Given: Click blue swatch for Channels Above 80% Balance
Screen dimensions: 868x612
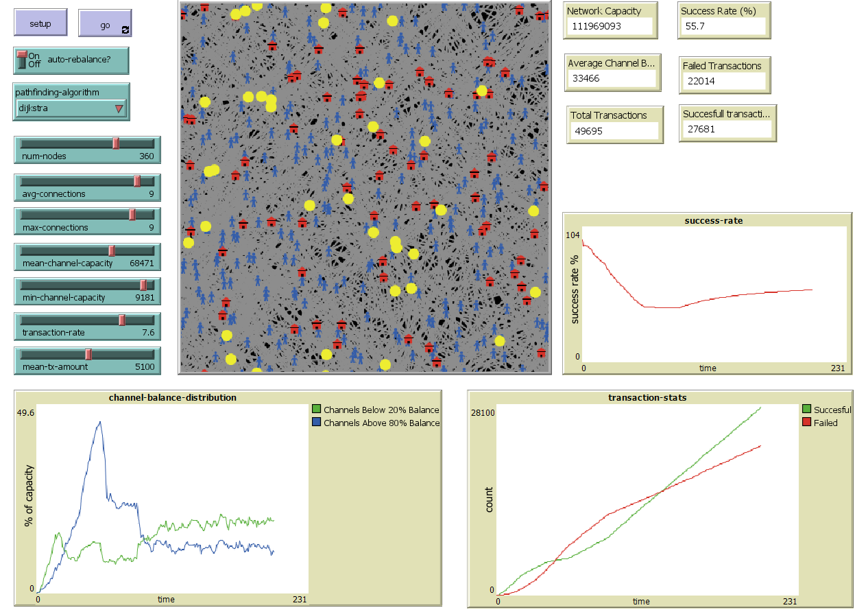Looking at the screenshot, I should point(316,423).
